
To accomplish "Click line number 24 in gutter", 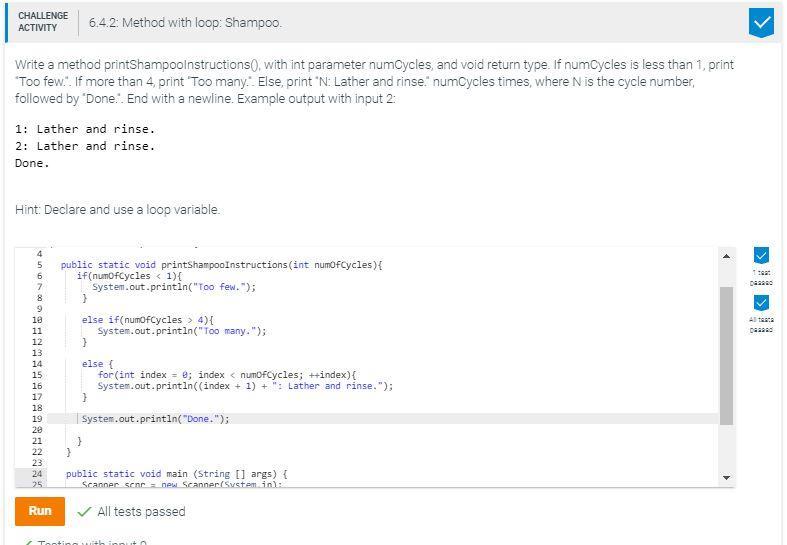I will [x=37, y=474].
